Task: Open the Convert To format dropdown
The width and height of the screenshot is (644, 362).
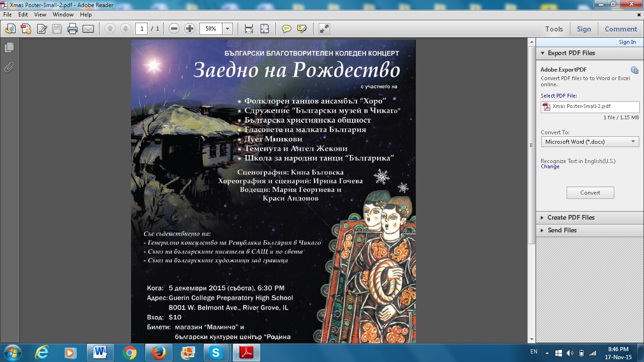Action: [590, 142]
